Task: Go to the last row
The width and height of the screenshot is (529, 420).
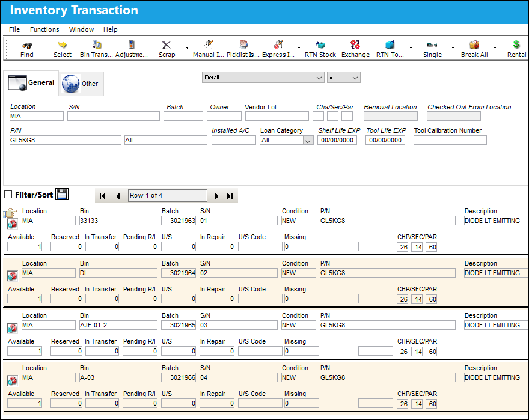Action: [230, 196]
